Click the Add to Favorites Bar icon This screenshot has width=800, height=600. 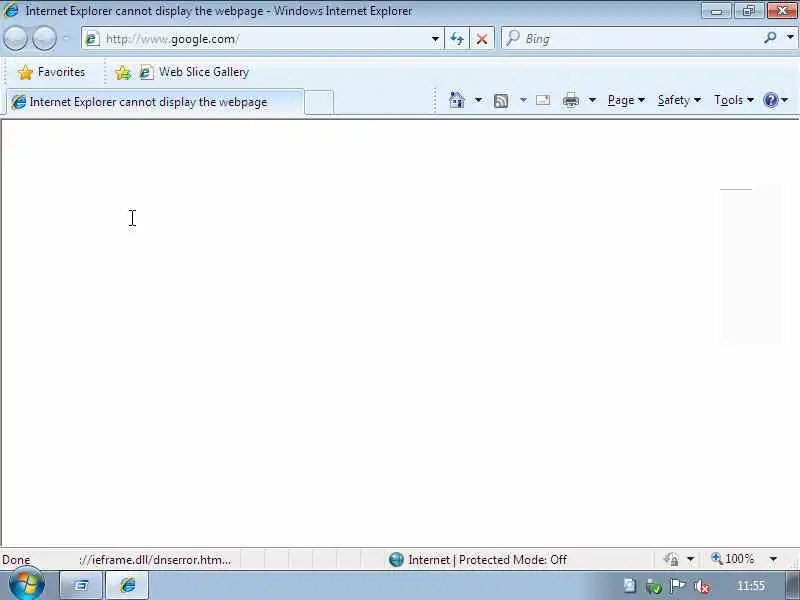[123, 73]
